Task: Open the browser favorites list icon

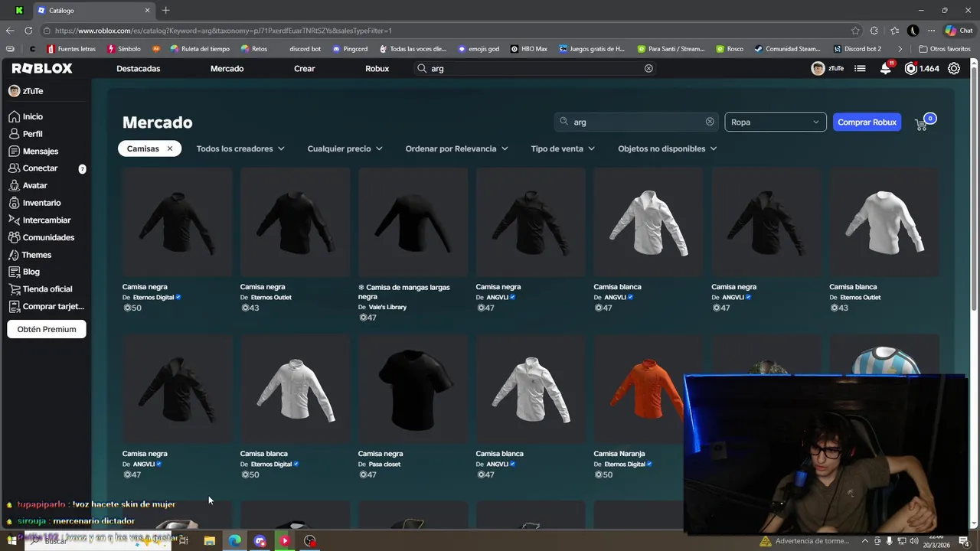Action: click(894, 31)
